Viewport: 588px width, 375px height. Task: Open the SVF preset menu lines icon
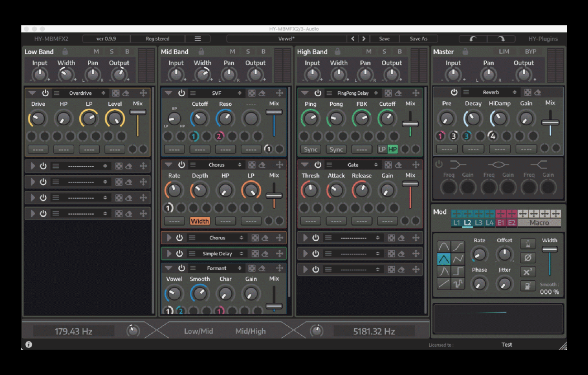click(193, 93)
